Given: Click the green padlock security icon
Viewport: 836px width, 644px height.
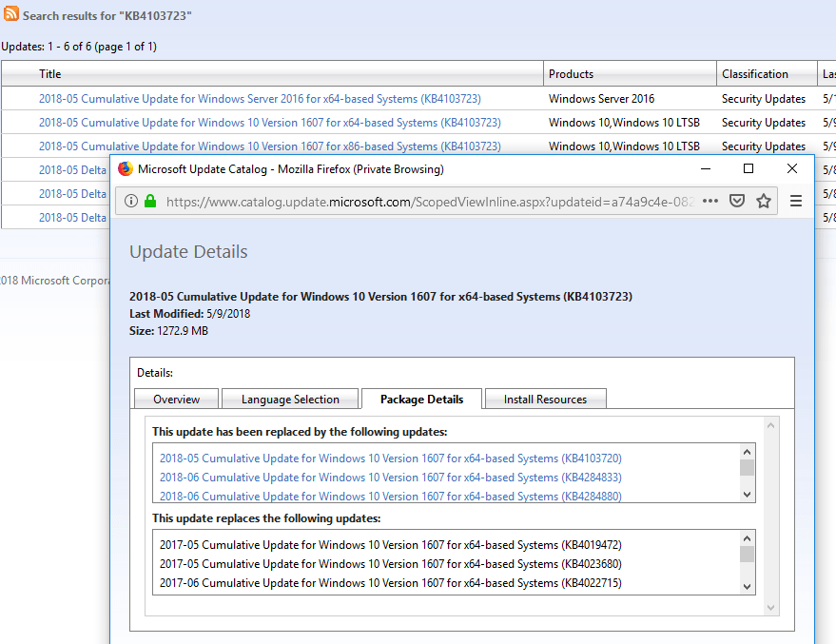Looking at the screenshot, I should click(x=149, y=201).
